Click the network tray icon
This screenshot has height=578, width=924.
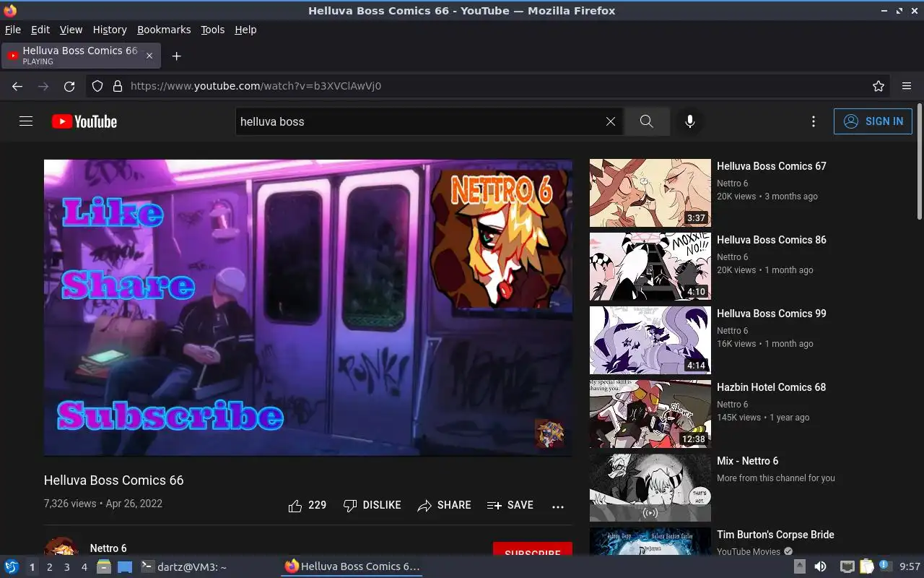click(847, 566)
